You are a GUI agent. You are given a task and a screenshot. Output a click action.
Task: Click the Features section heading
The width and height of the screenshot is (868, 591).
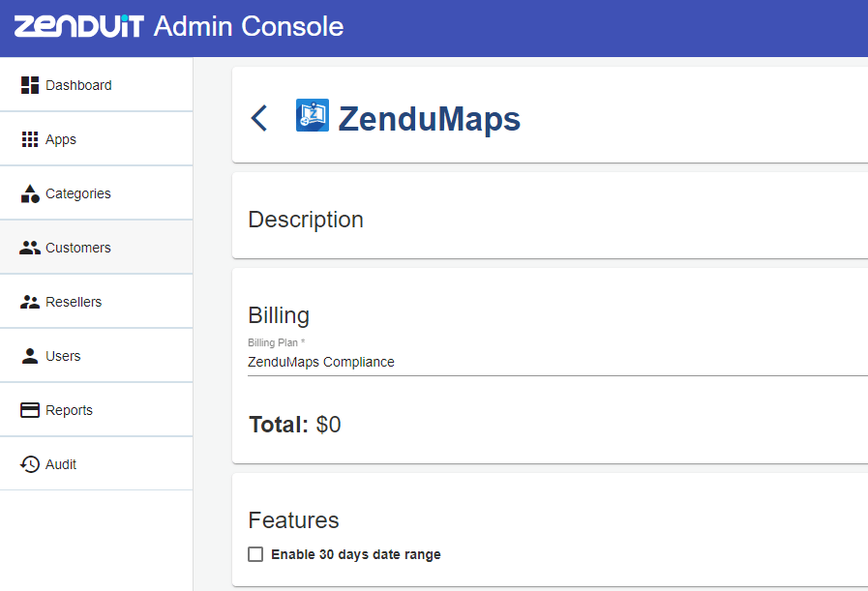(293, 520)
